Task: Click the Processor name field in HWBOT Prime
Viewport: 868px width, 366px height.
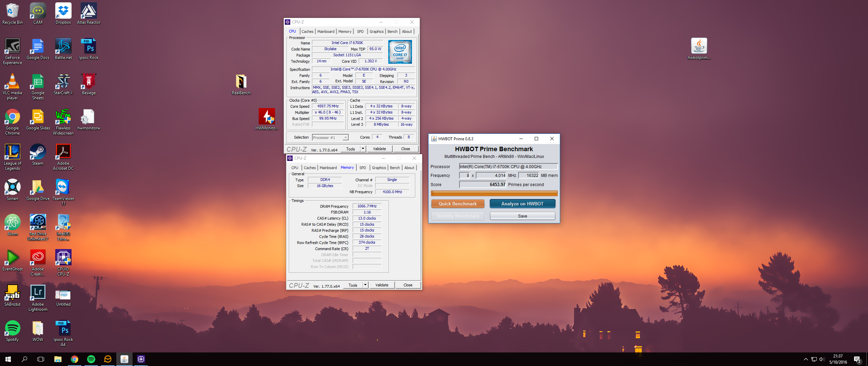Action: click(x=508, y=166)
